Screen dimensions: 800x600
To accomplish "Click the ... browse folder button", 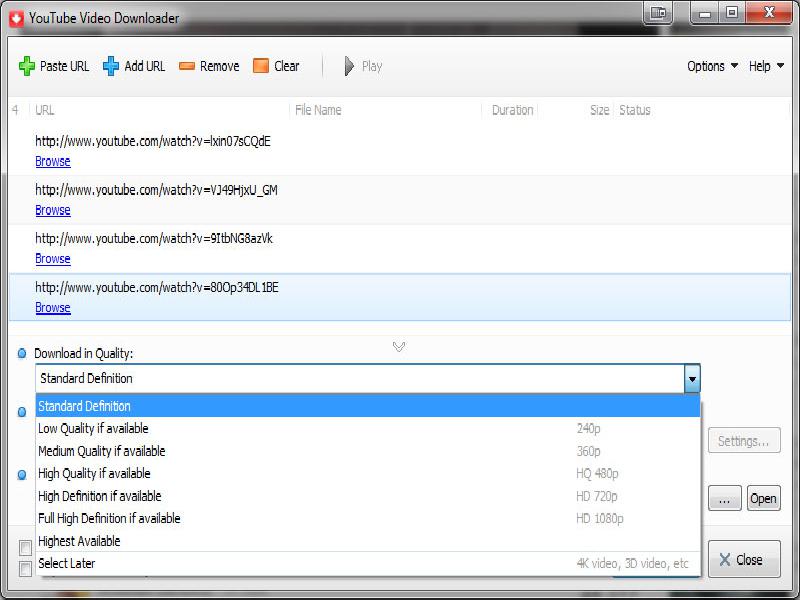I will [724, 498].
